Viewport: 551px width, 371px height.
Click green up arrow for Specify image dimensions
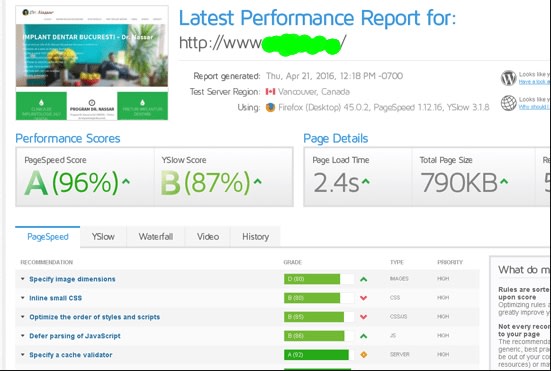364,279
